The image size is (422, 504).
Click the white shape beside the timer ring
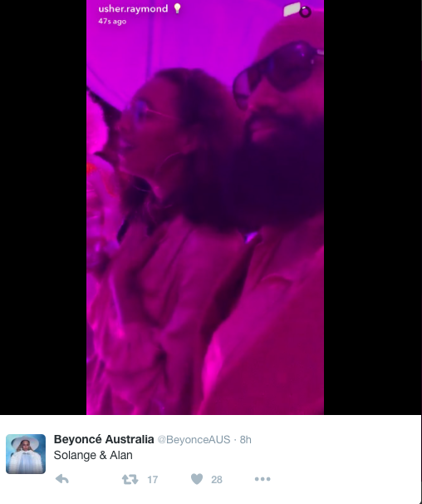[292, 9]
